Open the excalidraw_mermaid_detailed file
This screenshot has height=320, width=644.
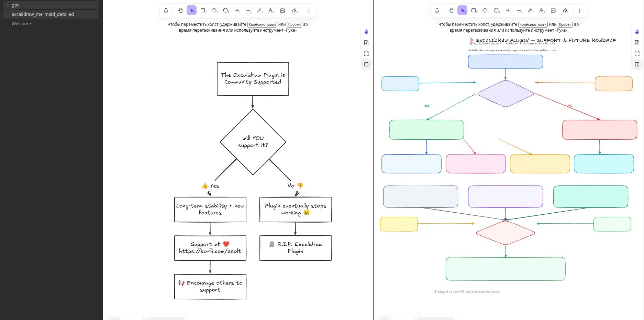[x=51, y=14]
